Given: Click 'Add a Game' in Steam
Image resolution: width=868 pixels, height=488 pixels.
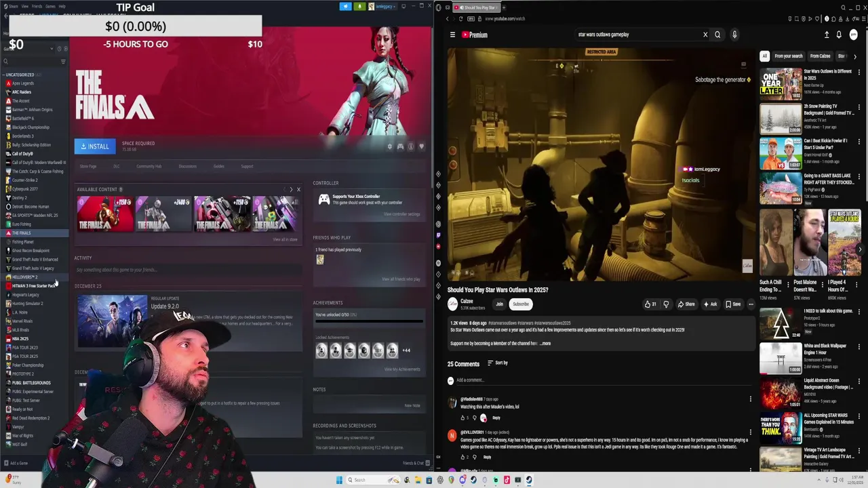Looking at the screenshot, I should [x=16, y=463].
